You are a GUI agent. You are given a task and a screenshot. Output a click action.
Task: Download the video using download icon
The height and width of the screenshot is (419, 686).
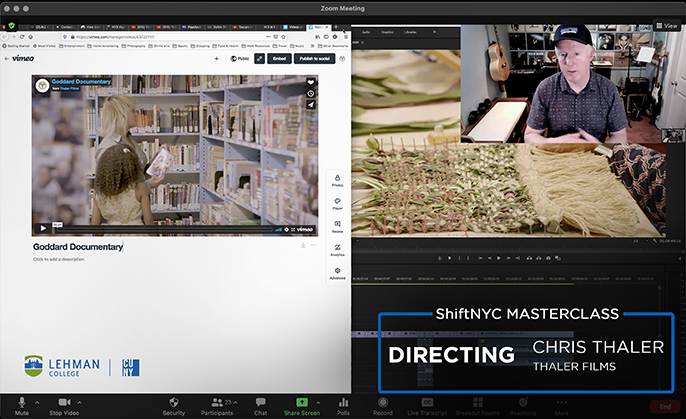point(303,245)
